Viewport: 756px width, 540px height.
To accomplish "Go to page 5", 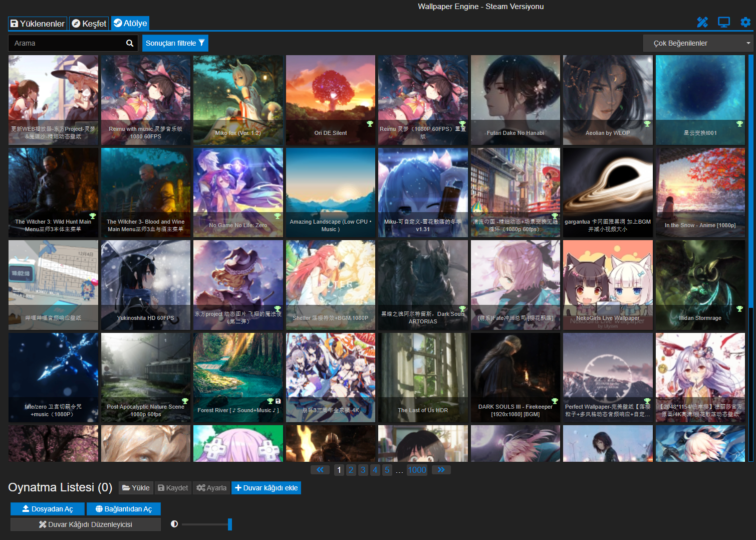I will coord(387,470).
